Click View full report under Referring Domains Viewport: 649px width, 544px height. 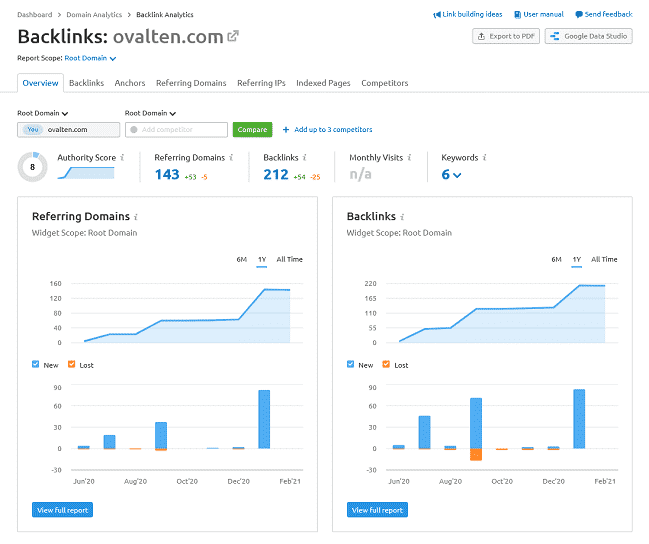(62, 510)
